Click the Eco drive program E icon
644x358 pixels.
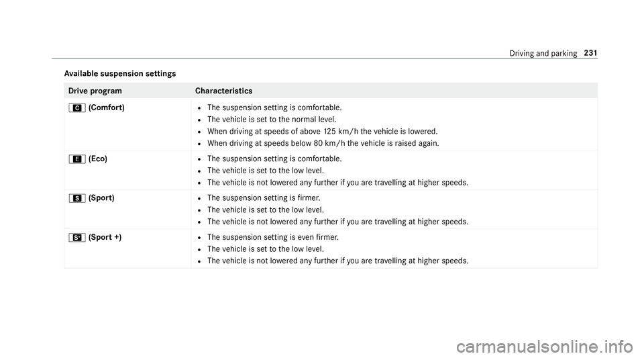click(76, 159)
